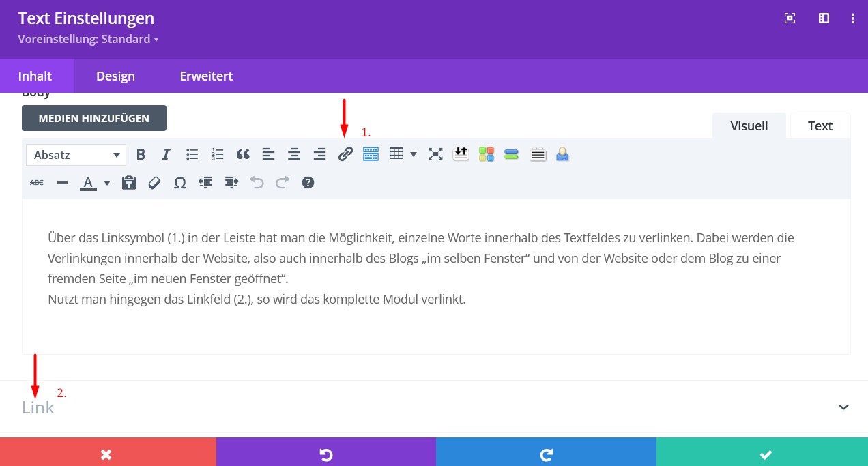This screenshot has height=466, width=868.
Task: Open the text color picker arrow
Action: 107,183
